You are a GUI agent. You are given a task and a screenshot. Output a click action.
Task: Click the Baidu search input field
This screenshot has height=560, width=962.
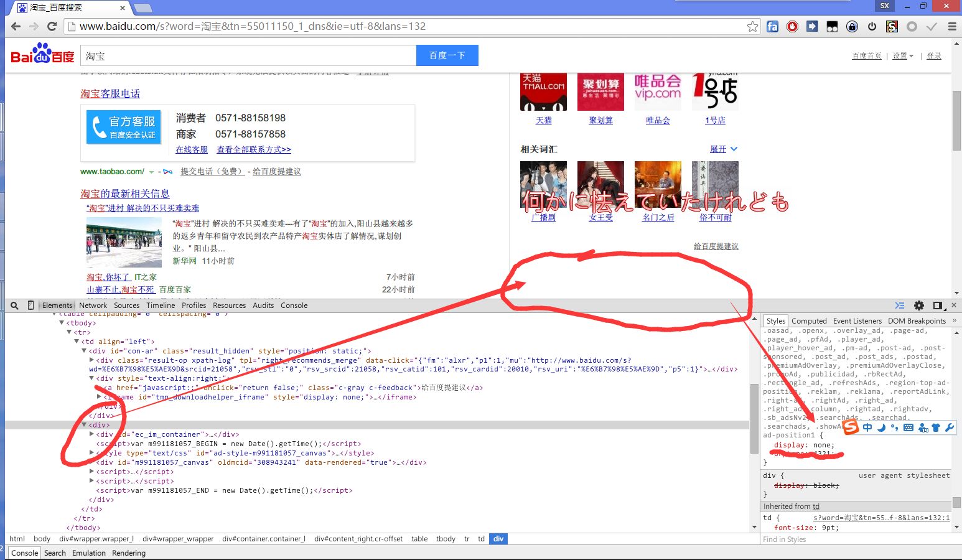click(x=248, y=55)
